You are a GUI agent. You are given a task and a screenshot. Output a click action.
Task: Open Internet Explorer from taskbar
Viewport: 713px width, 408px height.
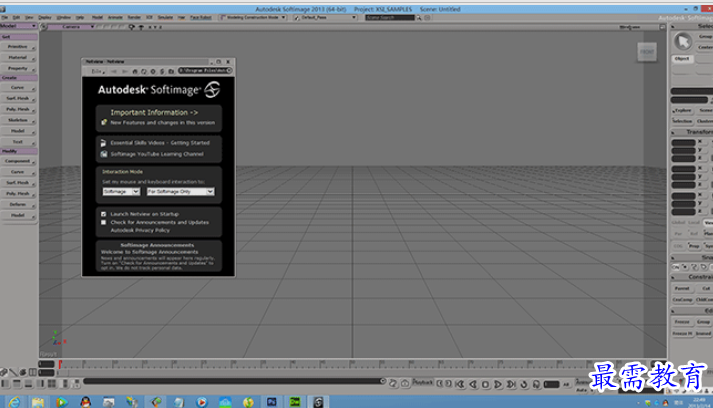[x=15, y=402]
